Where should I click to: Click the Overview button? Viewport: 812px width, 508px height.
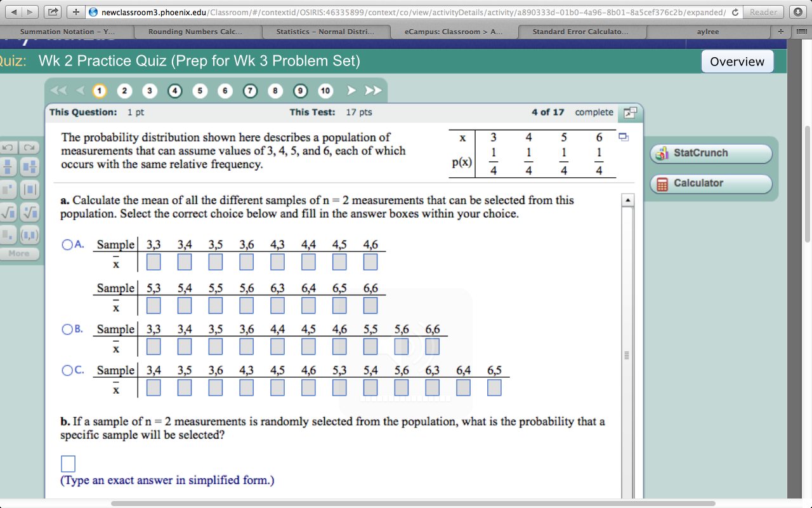[737, 62]
